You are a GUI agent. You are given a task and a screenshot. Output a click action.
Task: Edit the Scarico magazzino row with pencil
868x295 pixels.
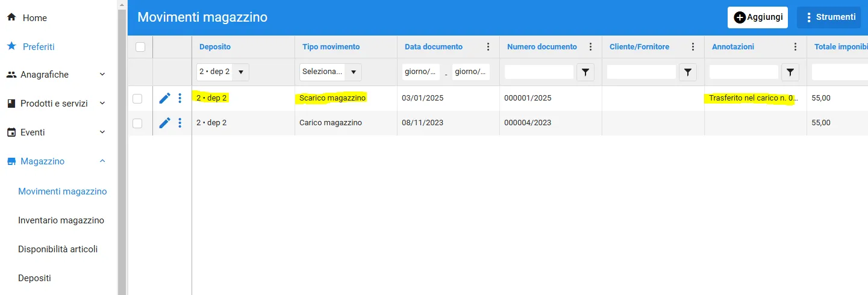click(164, 98)
